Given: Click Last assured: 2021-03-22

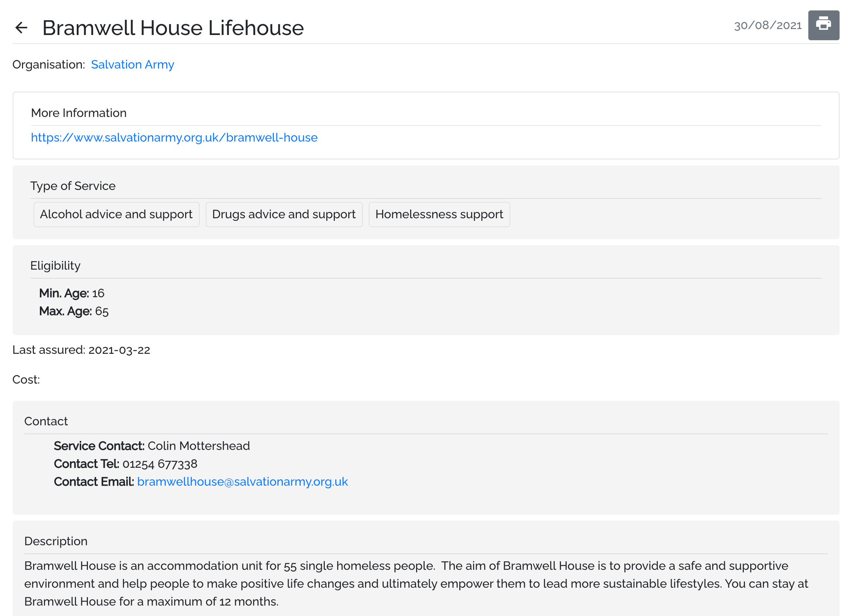Looking at the screenshot, I should pos(81,350).
